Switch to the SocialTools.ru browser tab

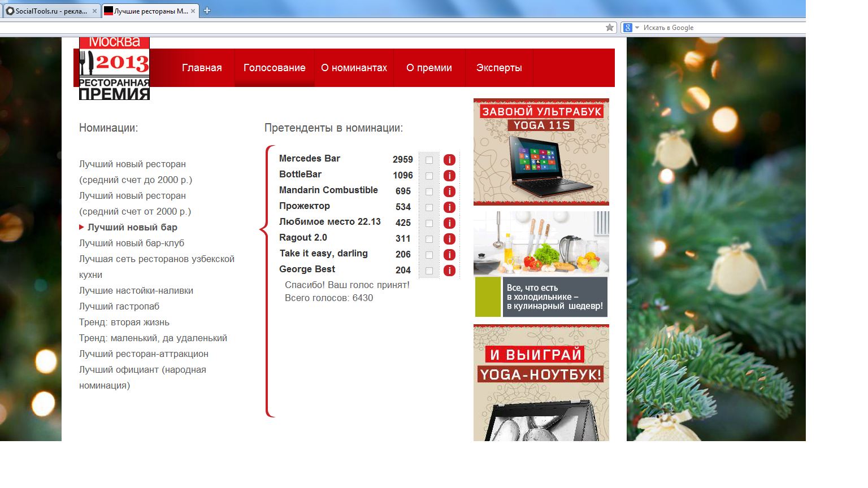[x=51, y=11]
